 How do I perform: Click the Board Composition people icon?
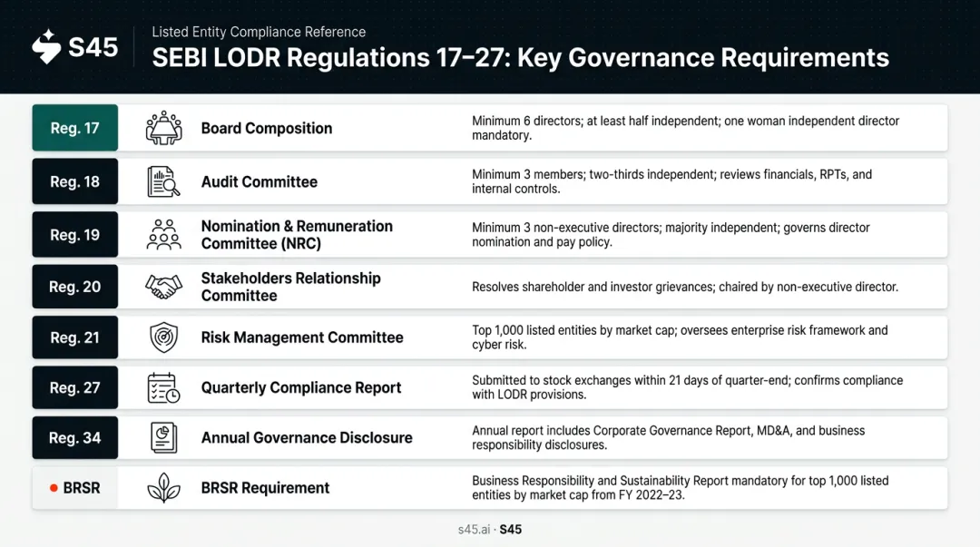point(163,128)
